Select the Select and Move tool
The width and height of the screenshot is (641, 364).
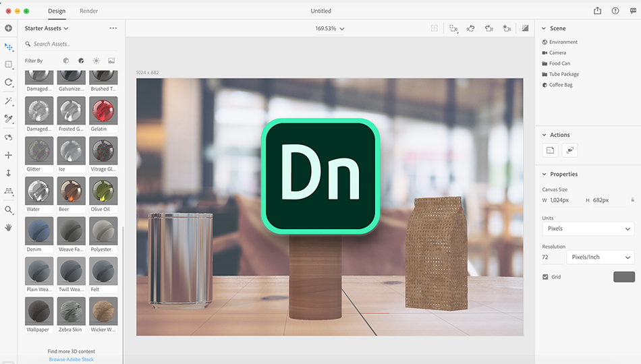pos(9,47)
